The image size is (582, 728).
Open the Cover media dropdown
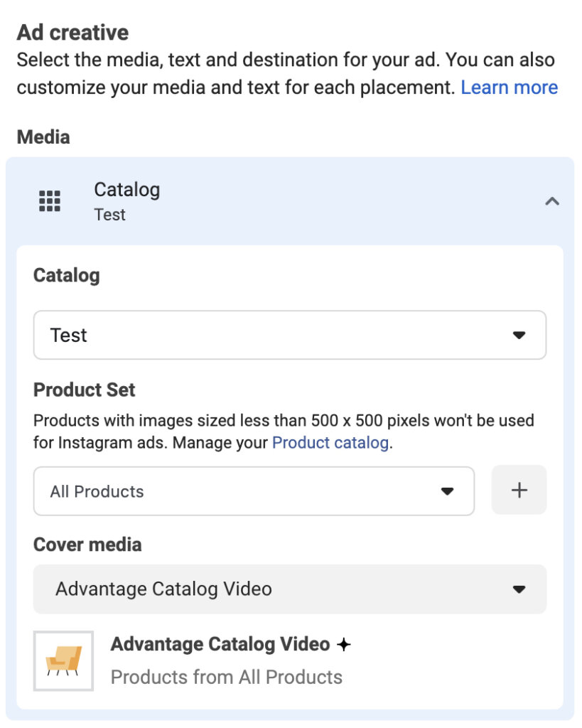(289, 589)
